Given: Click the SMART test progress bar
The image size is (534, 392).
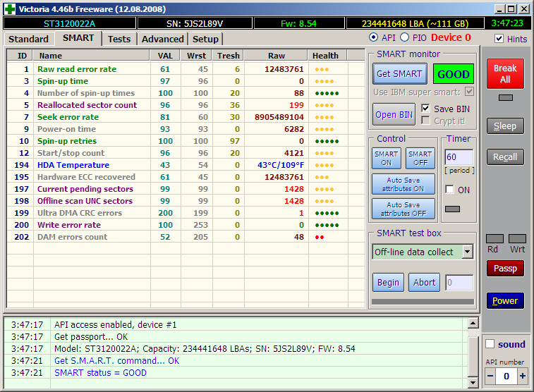Looking at the screenshot, I should pyautogui.click(x=423, y=302).
